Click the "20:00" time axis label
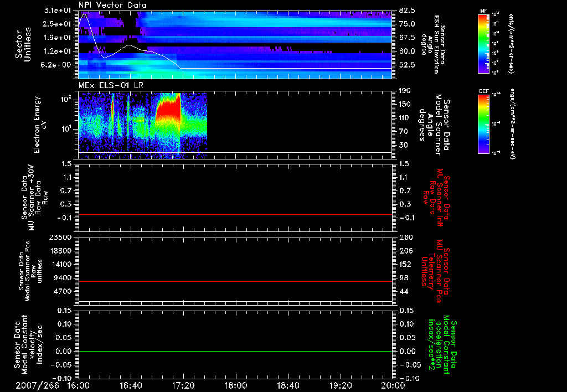This screenshot has width=567, height=392. [x=393, y=385]
